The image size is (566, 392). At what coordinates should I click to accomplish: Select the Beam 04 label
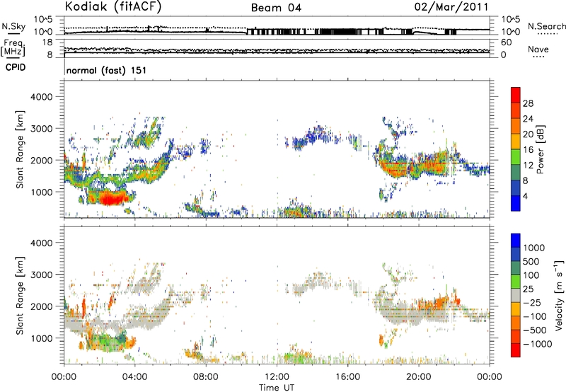pyautogui.click(x=276, y=8)
